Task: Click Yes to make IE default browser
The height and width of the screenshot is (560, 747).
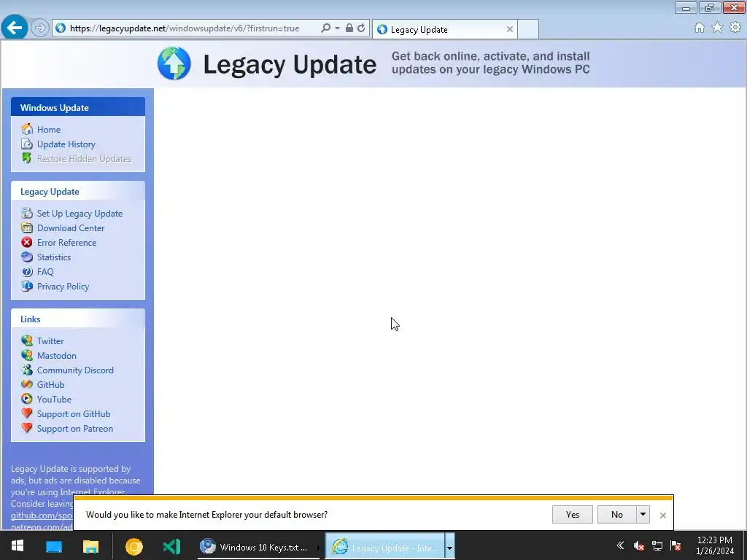Action: click(573, 515)
